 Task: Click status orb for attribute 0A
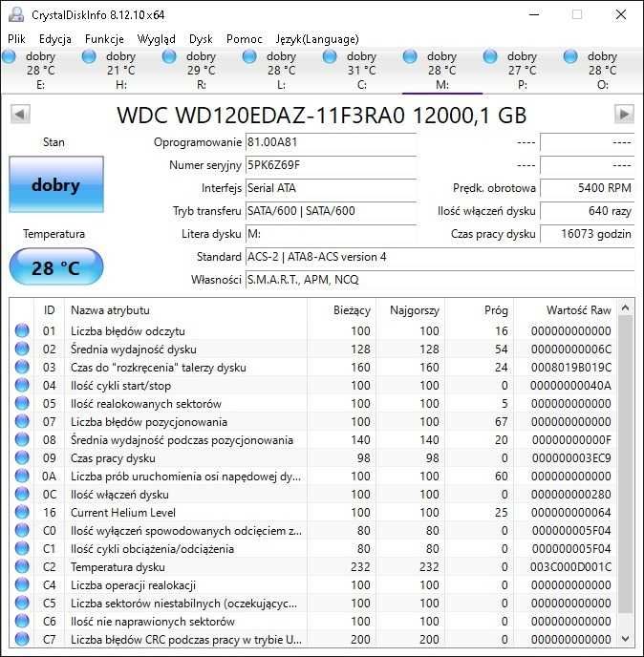[x=22, y=476]
